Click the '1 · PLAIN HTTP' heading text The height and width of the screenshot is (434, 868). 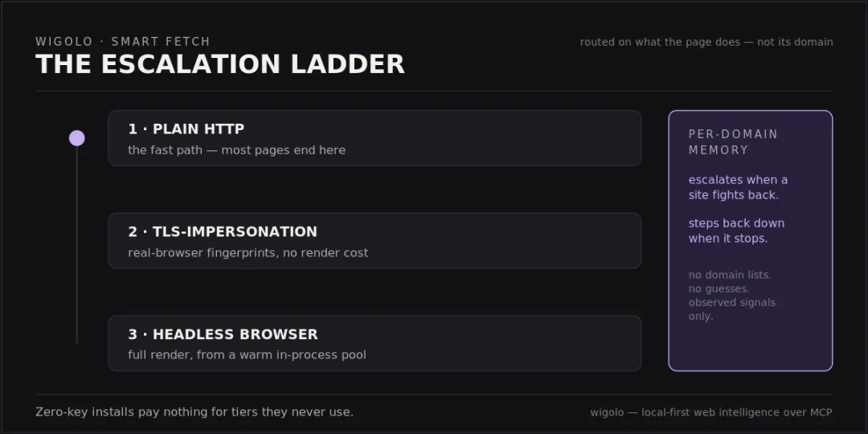point(186,129)
